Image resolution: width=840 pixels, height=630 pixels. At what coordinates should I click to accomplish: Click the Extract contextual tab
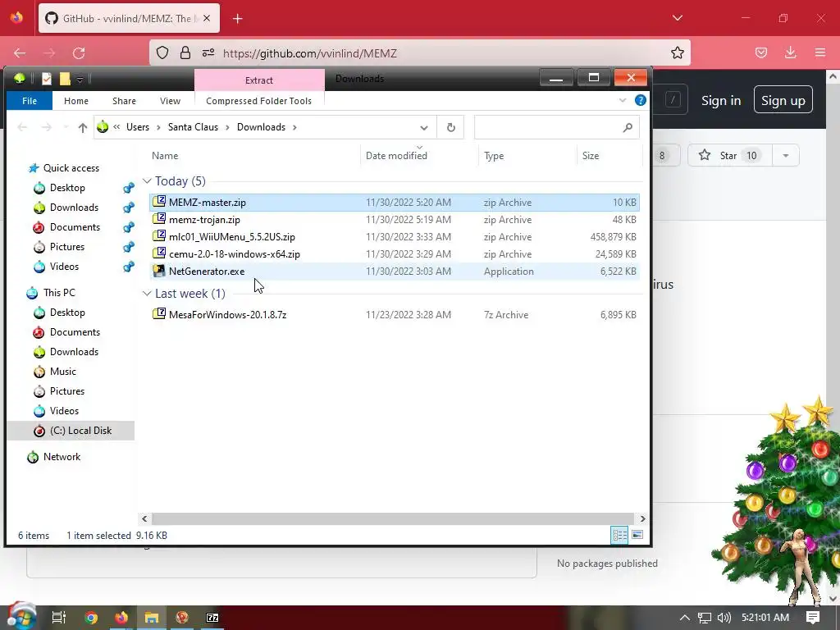(259, 80)
